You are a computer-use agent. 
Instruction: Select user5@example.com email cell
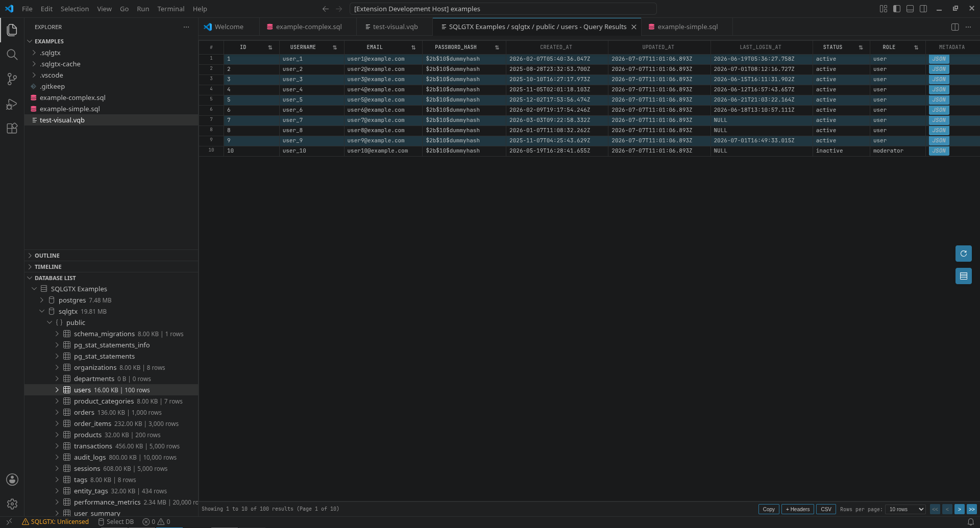coord(383,100)
